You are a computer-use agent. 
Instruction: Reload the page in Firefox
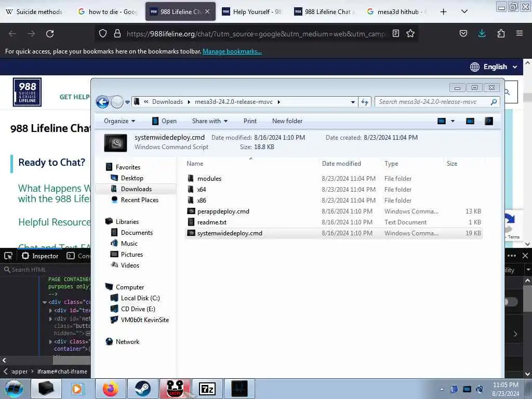[50, 34]
